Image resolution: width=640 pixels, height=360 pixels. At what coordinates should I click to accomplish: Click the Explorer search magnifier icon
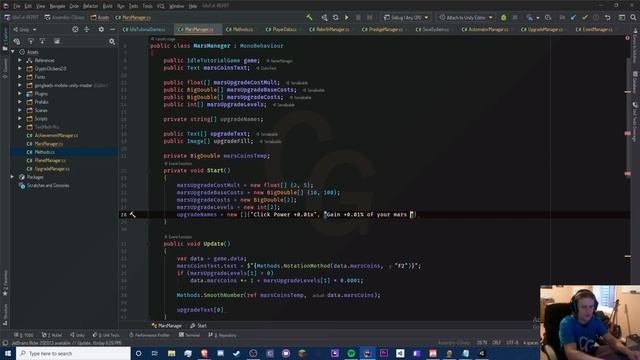[x=112, y=41]
